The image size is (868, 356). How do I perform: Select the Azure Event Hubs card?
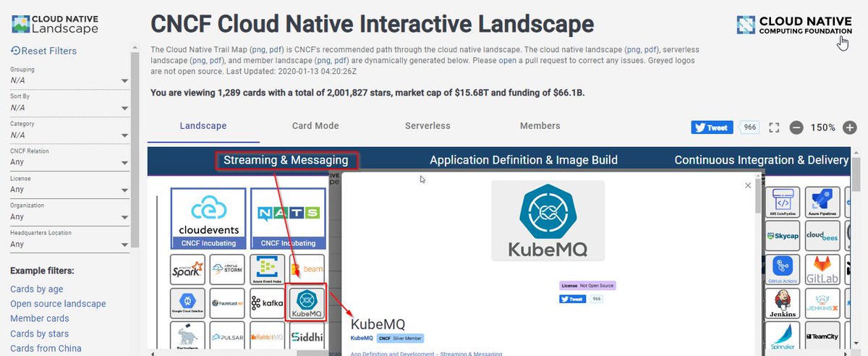click(x=267, y=269)
